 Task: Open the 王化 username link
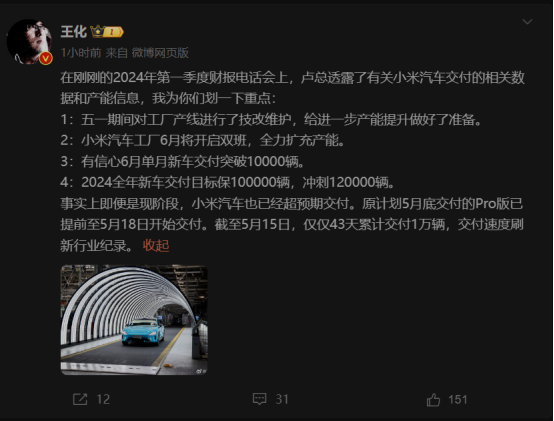coord(73,32)
